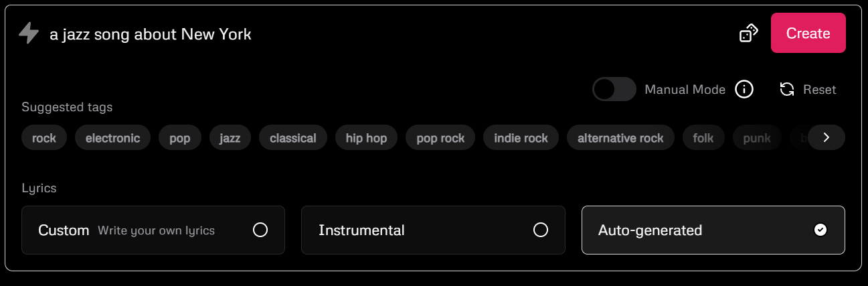Click the Reset circular arrows icon
The image size is (868, 286).
[787, 89]
